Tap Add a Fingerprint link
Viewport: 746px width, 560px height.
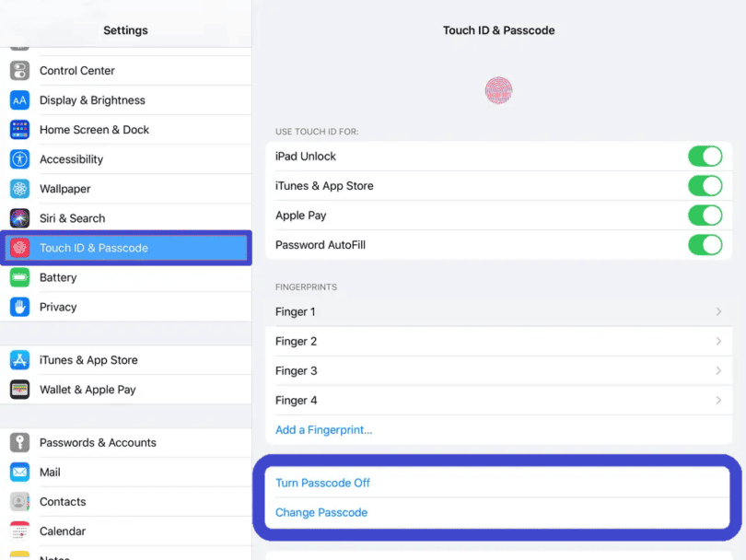(323, 430)
